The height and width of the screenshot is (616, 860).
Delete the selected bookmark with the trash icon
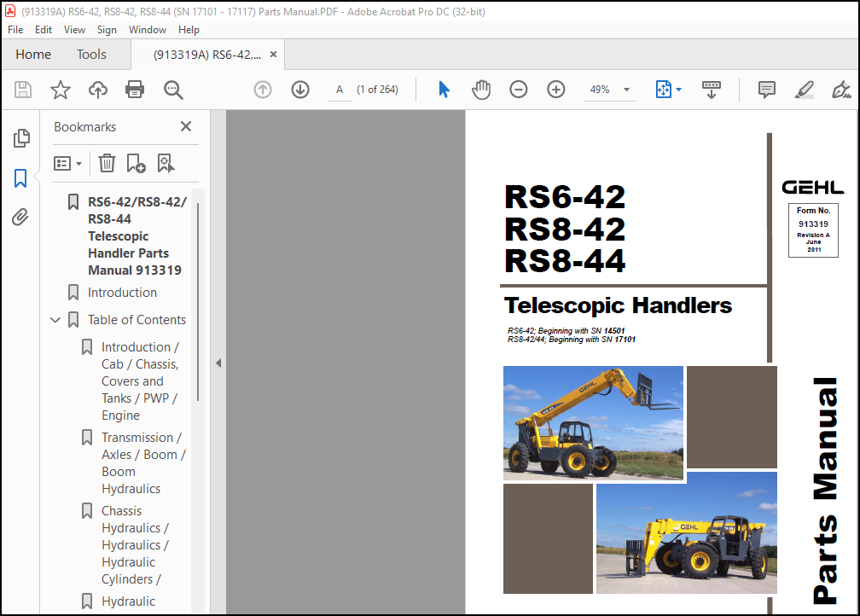pyautogui.click(x=107, y=164)
